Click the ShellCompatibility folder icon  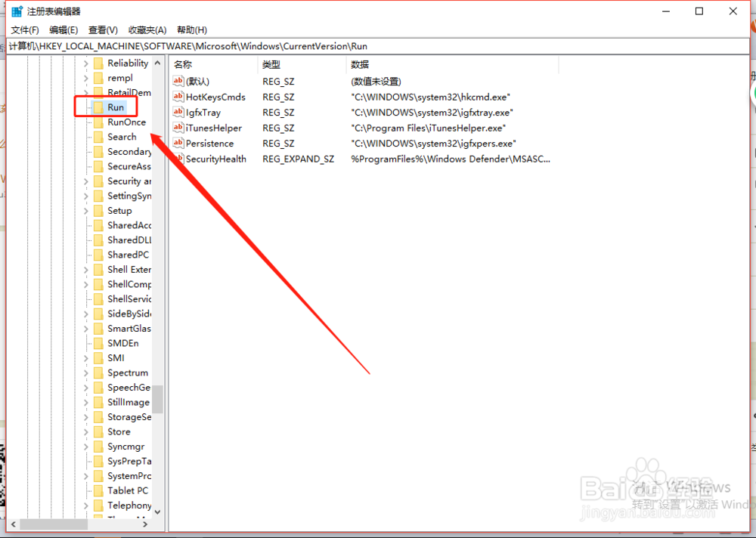click(x=99, y=284)
